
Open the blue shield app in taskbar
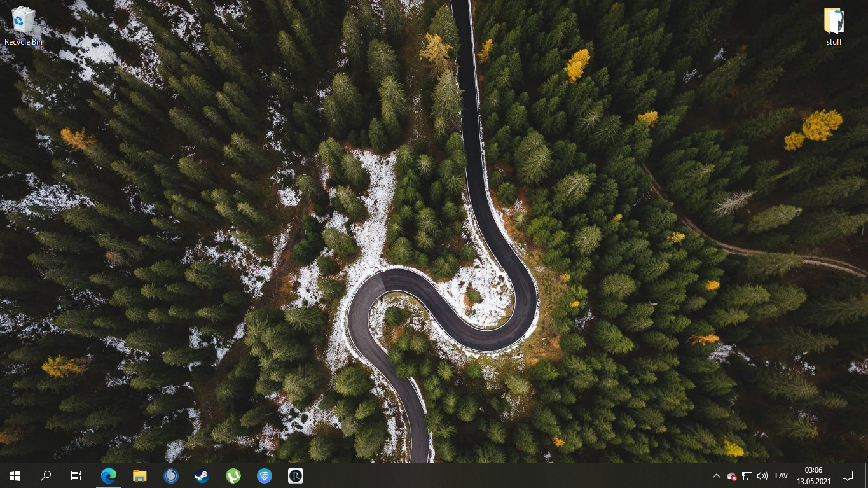click(264, 475)
